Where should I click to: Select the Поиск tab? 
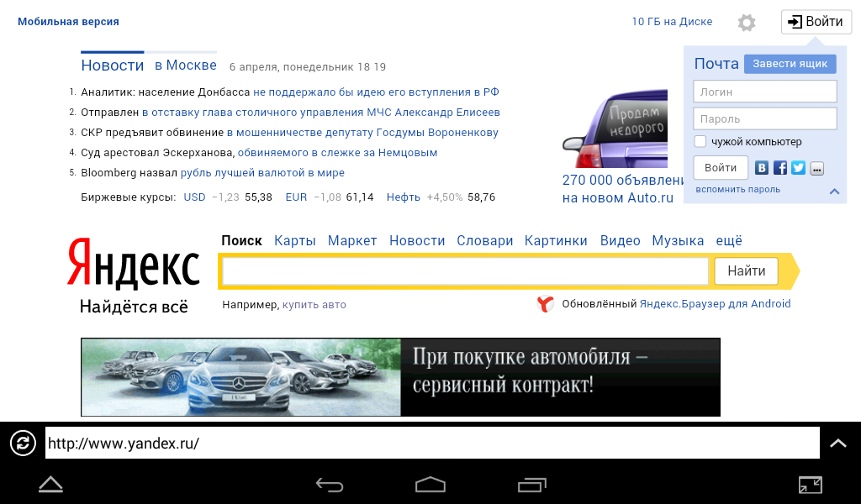[241, 241]
